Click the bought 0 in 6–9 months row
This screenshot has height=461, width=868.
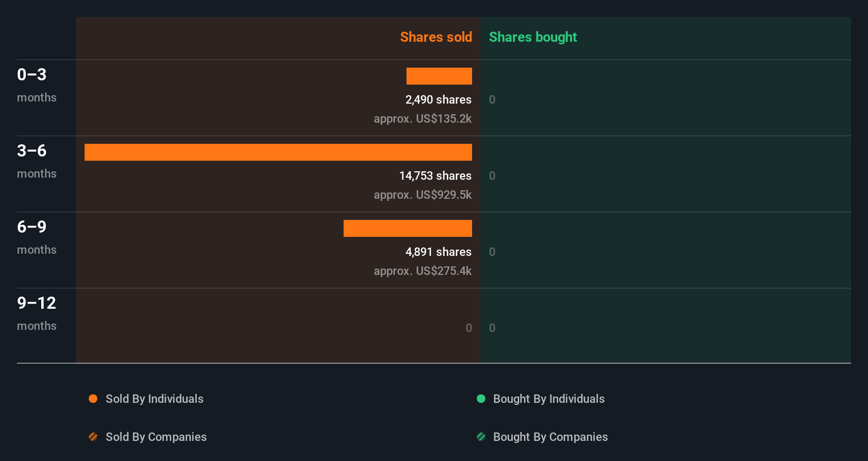492,252
